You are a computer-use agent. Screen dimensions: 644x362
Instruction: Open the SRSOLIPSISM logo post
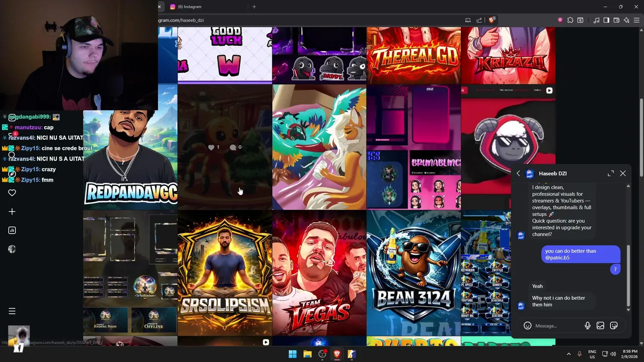pos(224,273)
